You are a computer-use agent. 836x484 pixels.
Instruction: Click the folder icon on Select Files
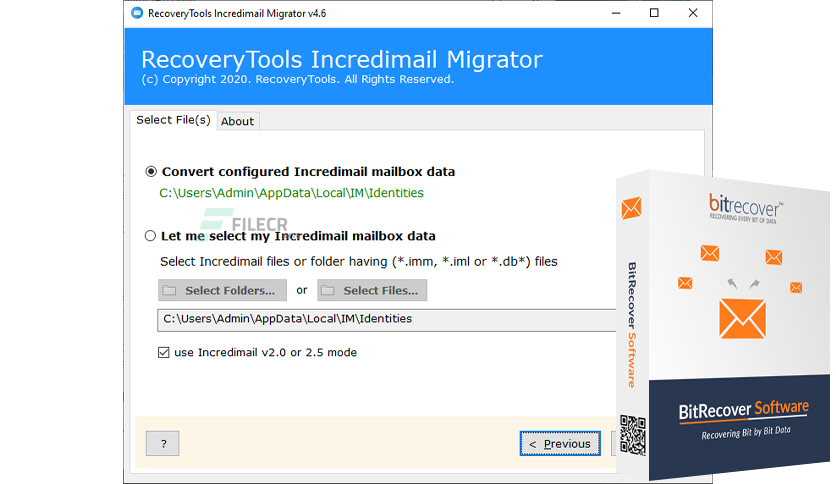pyautogui.click(x=328, y=291)
